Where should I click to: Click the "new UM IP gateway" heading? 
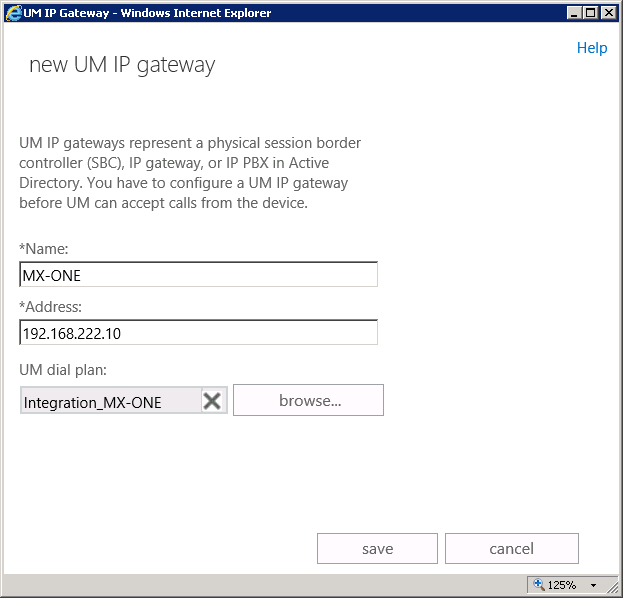pyautogui.click(x=122, y=65)
